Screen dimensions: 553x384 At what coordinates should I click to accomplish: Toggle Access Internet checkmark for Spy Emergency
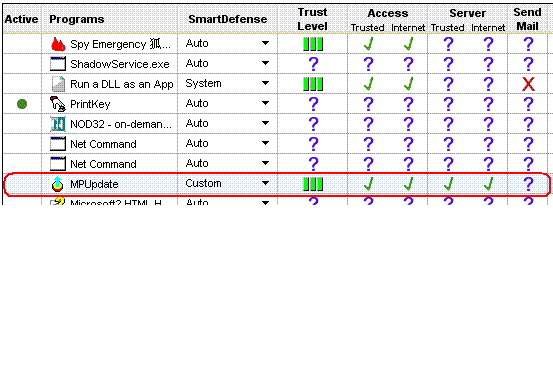coord(409,44)
